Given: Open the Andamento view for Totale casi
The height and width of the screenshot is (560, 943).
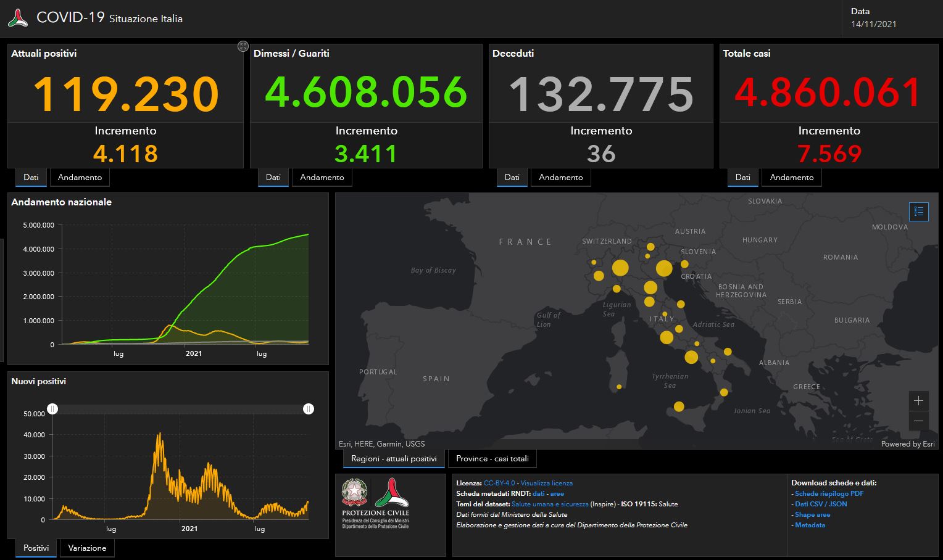Looking at the screenshot, I should click(791, 177).
